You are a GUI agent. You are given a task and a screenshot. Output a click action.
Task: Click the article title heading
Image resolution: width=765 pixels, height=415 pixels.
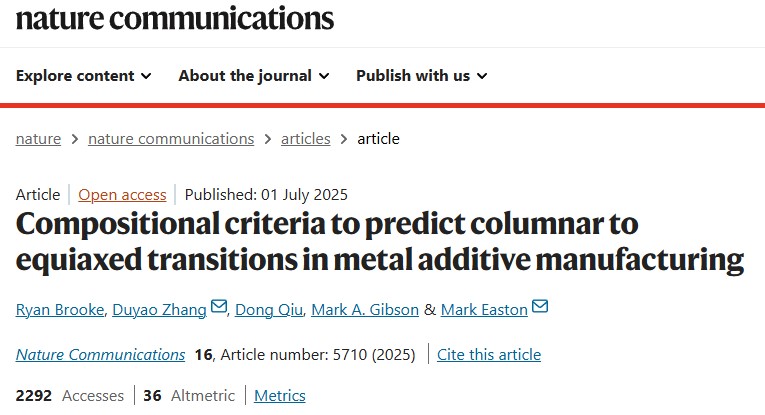[x=380, y=241]
